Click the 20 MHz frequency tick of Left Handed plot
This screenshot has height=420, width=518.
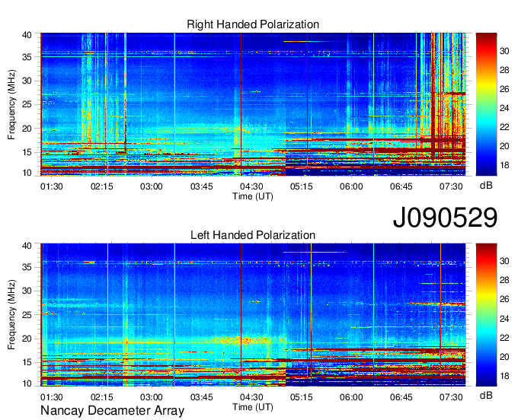(27, 339)
